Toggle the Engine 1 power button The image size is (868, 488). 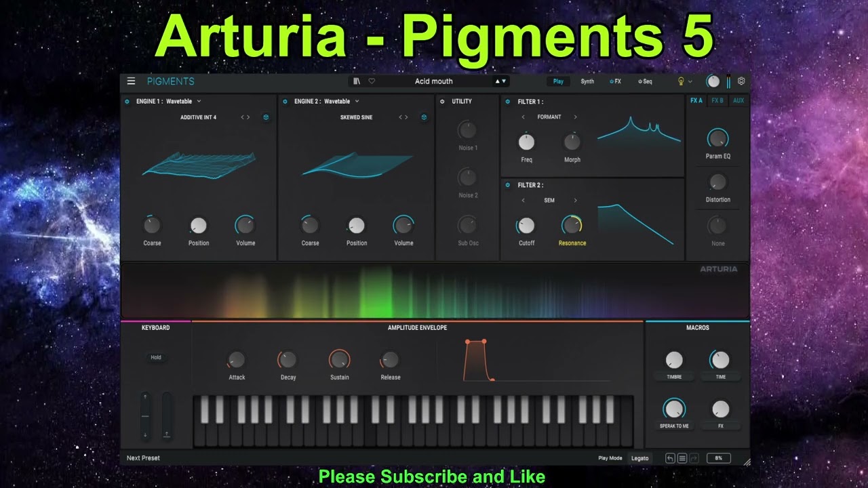[x=127, y=102]
